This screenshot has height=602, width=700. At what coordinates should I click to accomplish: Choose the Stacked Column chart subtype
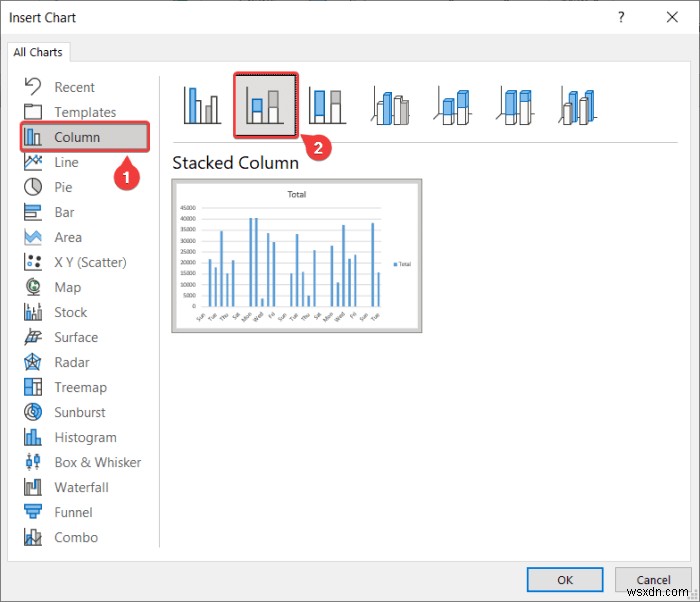(x=266, y=106)
